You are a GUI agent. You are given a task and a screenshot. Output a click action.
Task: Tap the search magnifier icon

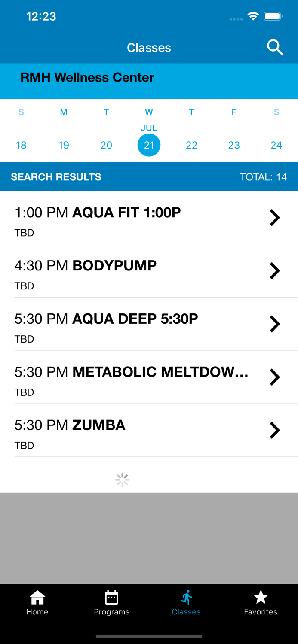[275, 47]
